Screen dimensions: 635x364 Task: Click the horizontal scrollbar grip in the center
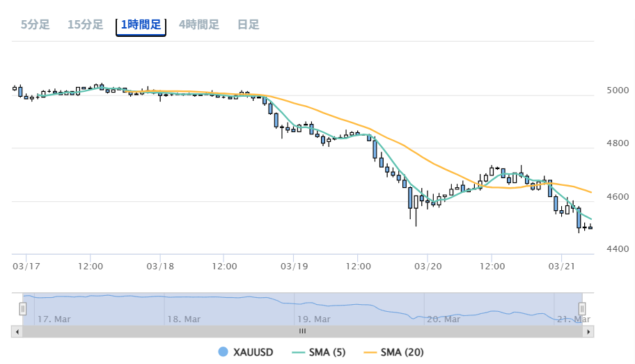point(303,332)
